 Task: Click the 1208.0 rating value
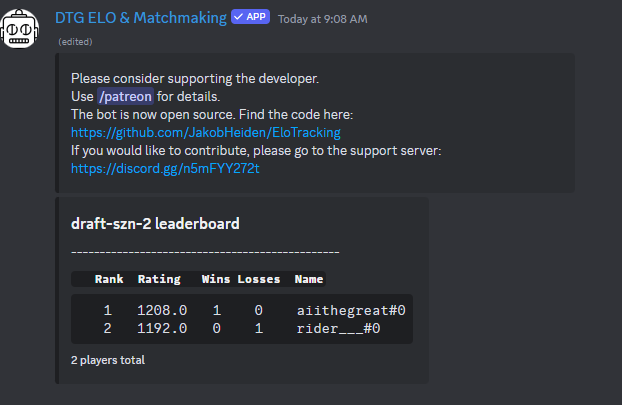[x=162, y=310]
